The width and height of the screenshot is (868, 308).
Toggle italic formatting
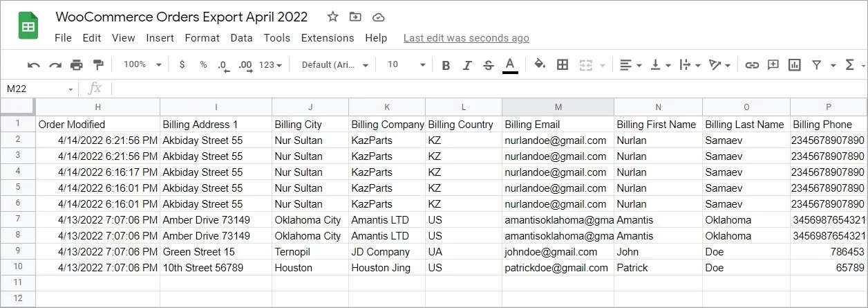point(467,65)
